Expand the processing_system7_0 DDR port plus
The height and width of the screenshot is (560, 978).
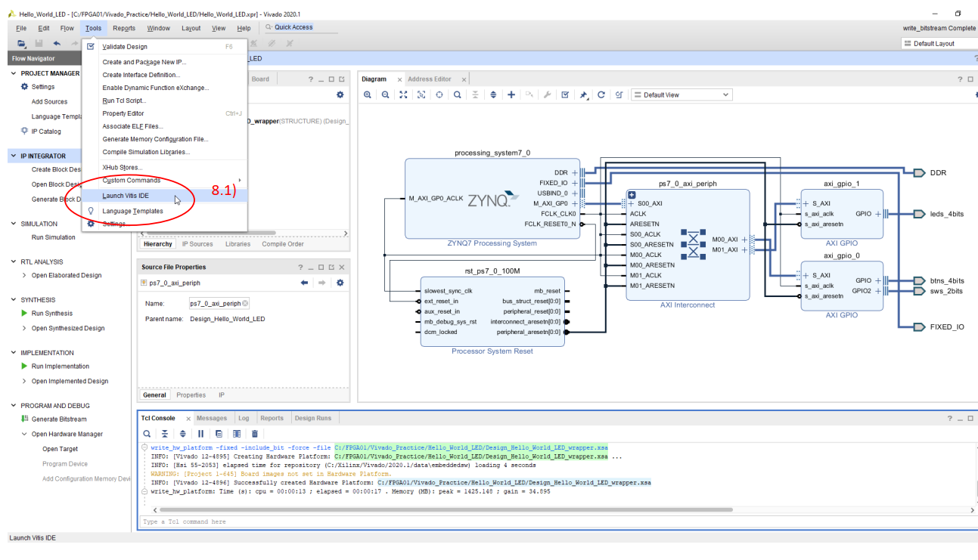574,173
